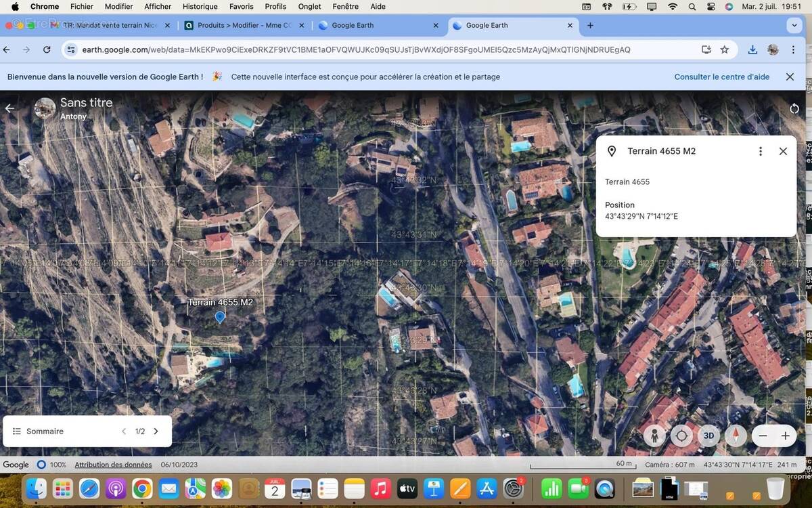The height and width of the screenshot is (508, 812).
Task: Switch to the first Google Earth tab
Action: click(x=352, y=25)
